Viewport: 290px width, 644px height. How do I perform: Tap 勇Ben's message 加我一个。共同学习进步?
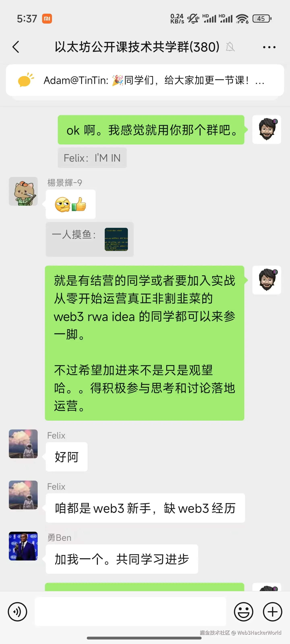(x=122, y=559)
